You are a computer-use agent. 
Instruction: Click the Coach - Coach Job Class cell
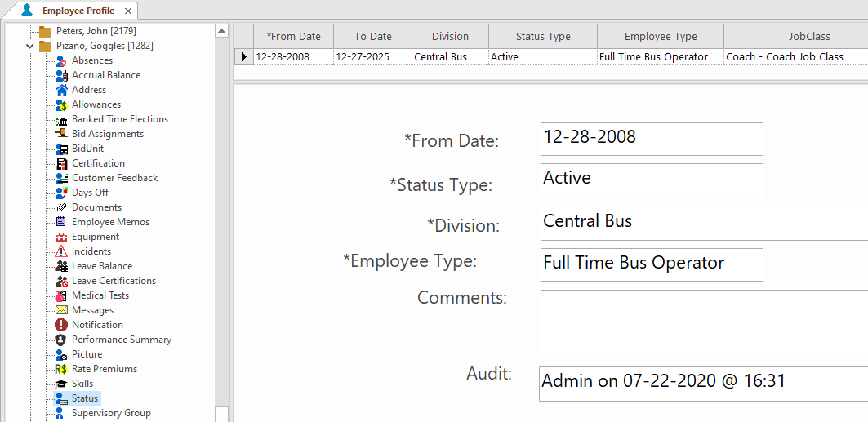point(796,56)
